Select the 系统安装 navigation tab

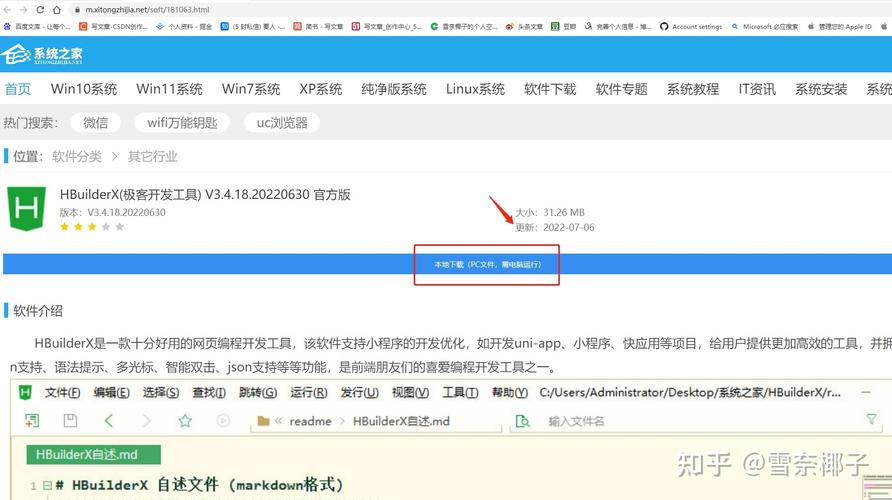[x=821, y=89]
